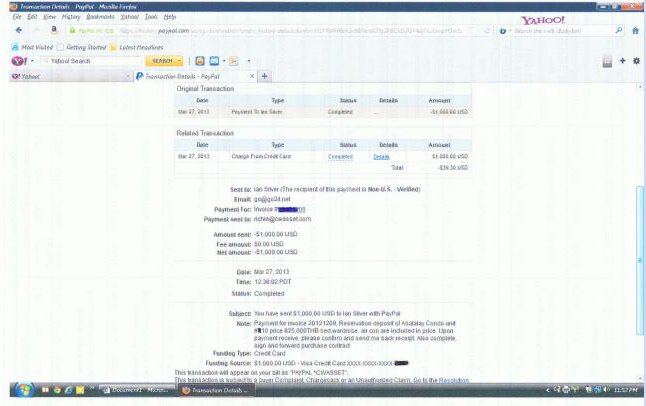Screen dimensions: 646x406
Task: Switch to Document1 Microsoft Word taskbar button
Action: 138,390
